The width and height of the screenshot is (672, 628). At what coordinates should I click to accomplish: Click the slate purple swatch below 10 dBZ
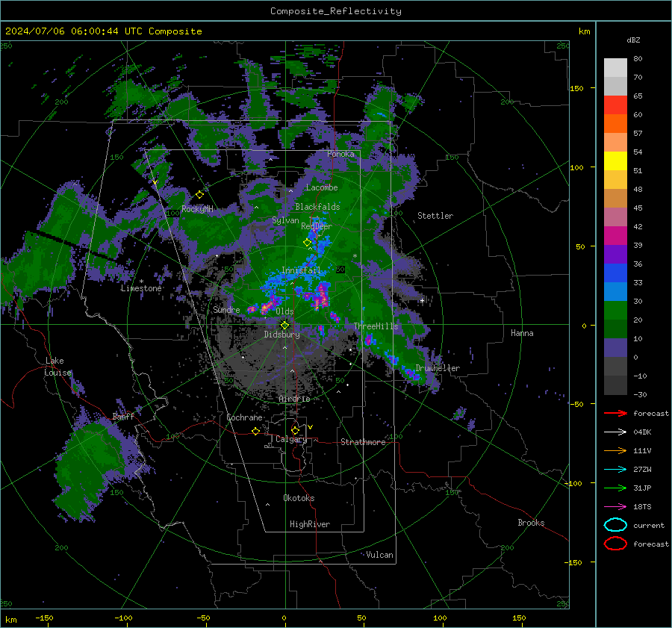(x=615, y=347)
